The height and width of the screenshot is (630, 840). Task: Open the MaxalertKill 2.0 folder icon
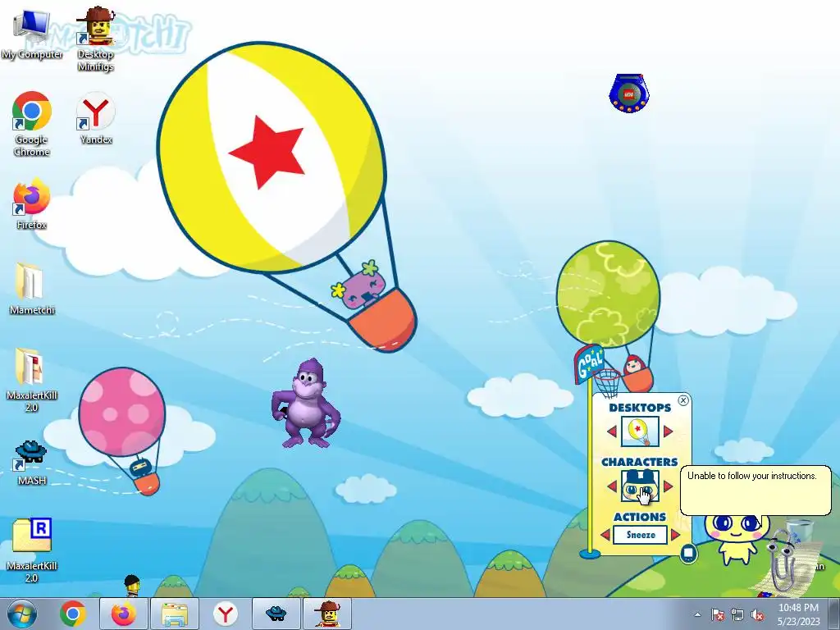click(32, 380)
